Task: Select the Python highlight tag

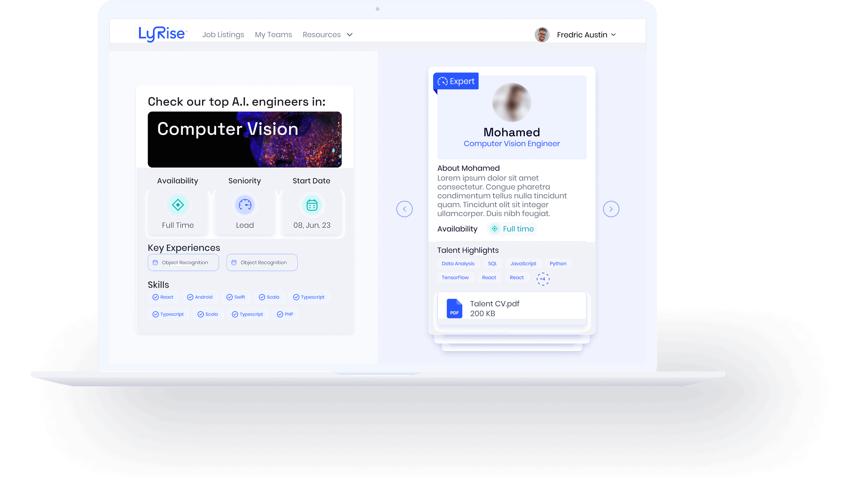Action: 558,264
